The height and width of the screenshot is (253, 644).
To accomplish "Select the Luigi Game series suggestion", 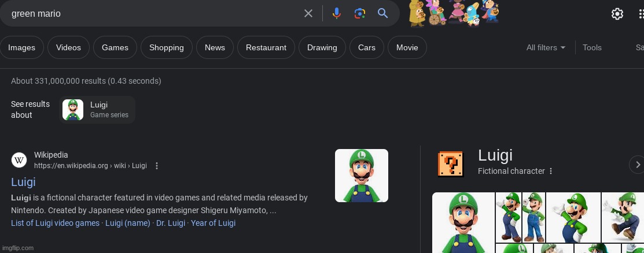I will (97, 110).
